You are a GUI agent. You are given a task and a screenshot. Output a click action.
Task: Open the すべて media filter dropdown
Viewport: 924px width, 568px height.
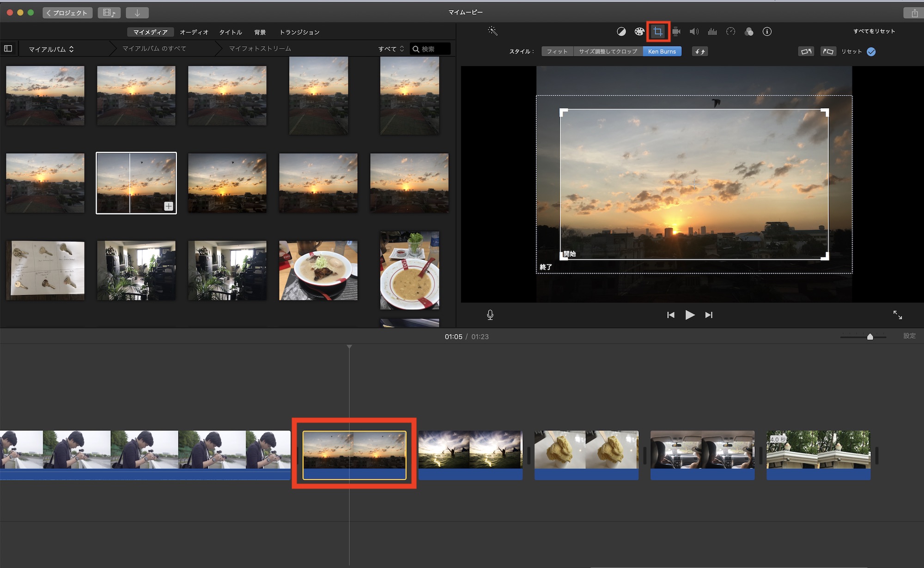click(391, 49)
